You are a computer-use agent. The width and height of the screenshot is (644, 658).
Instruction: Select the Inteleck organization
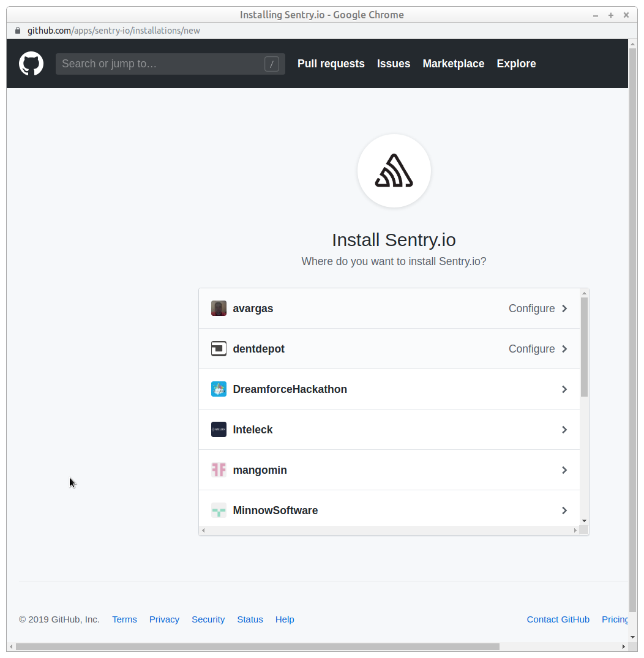(389, 430)
